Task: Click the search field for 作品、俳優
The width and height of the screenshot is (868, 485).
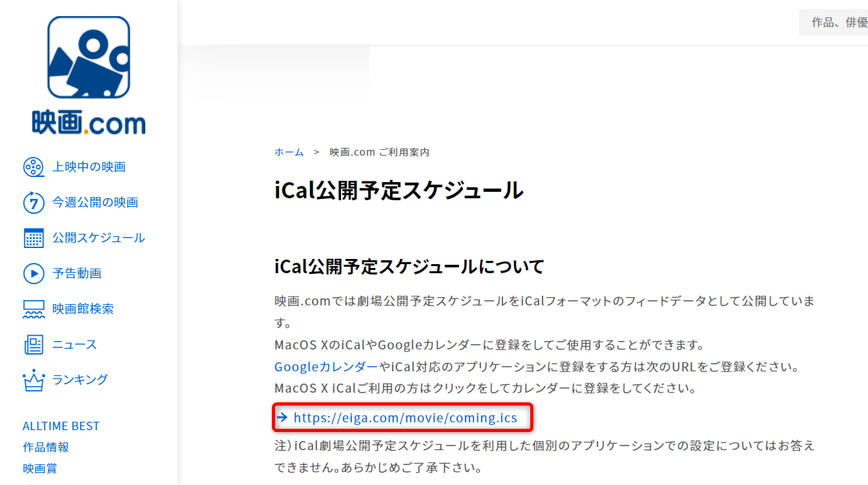Action: (836, 23)
